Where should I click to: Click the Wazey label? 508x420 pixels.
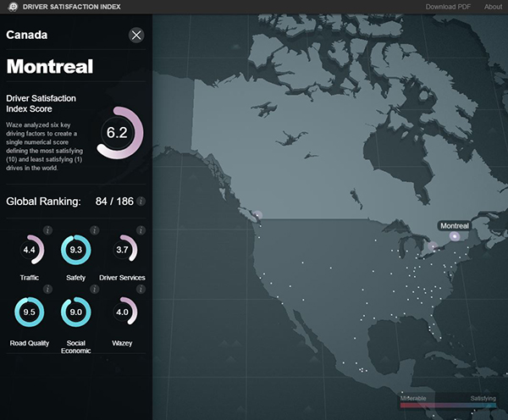click(x=122, y=343)
